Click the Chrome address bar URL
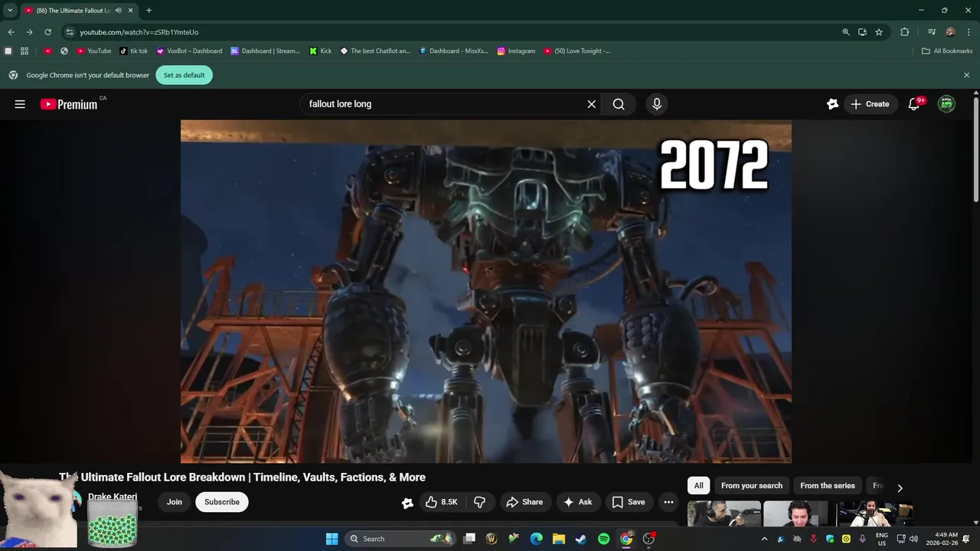 tap(139, 32)
